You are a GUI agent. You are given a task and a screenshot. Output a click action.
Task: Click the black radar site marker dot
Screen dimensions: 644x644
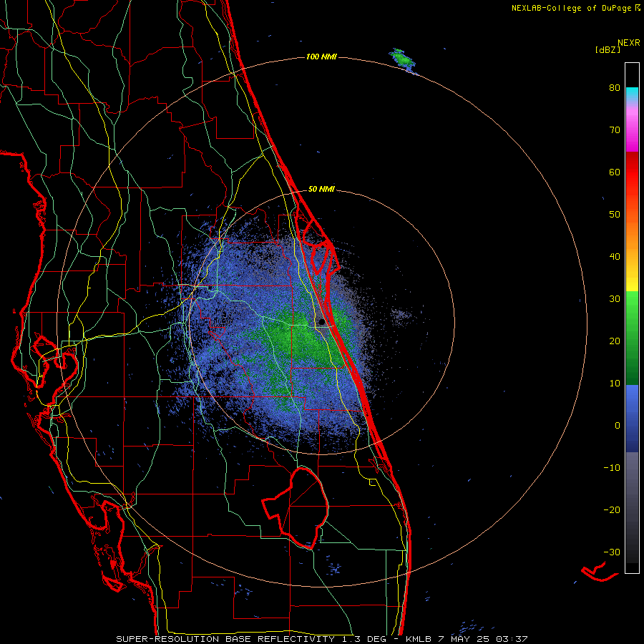tap(321, 321)
